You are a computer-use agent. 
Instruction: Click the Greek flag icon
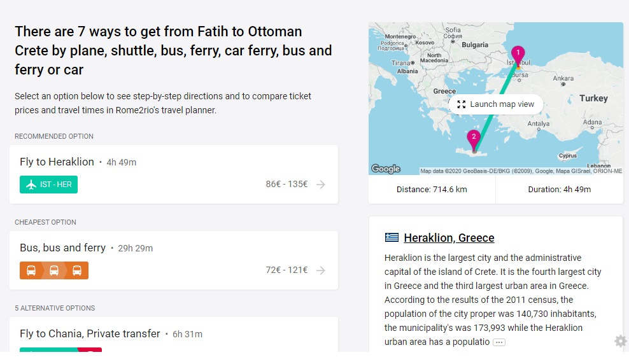point(392,238)
